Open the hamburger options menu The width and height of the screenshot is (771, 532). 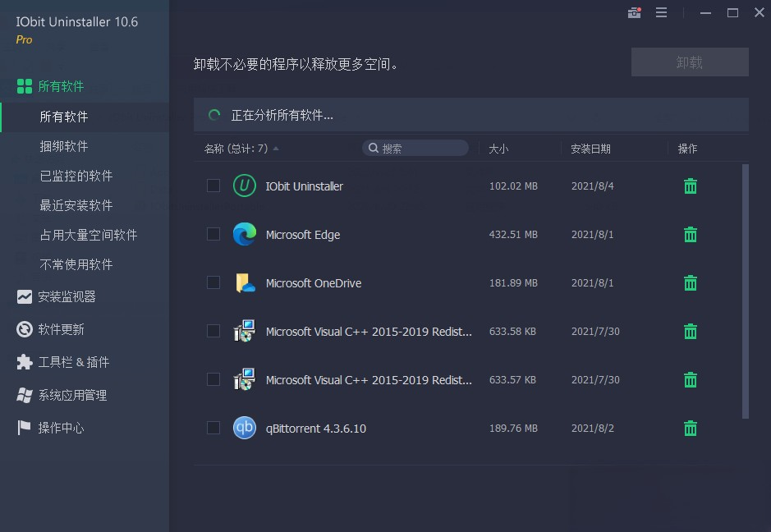tap(661, 13)
